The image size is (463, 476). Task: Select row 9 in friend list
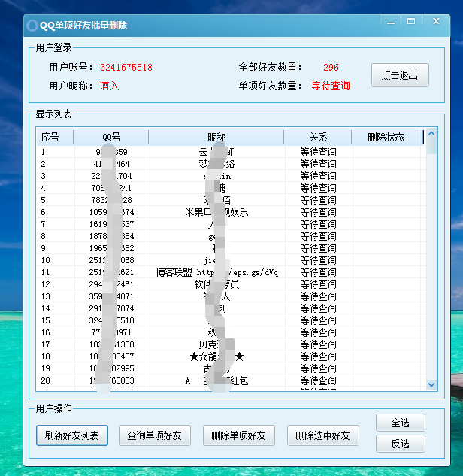pyautogui.click(x=231, y=248)
